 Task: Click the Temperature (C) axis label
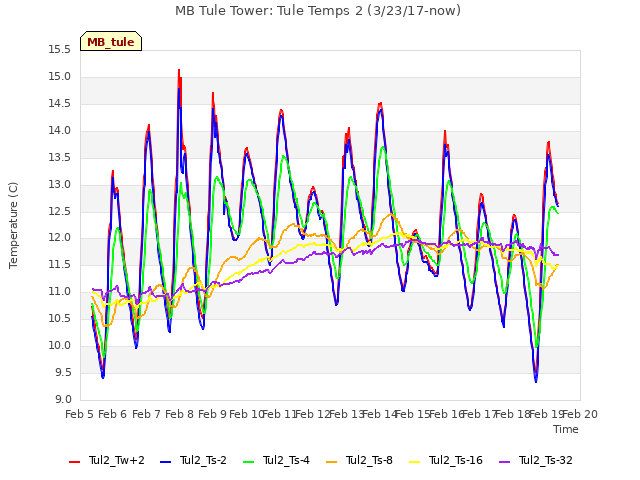pos(13,225)
